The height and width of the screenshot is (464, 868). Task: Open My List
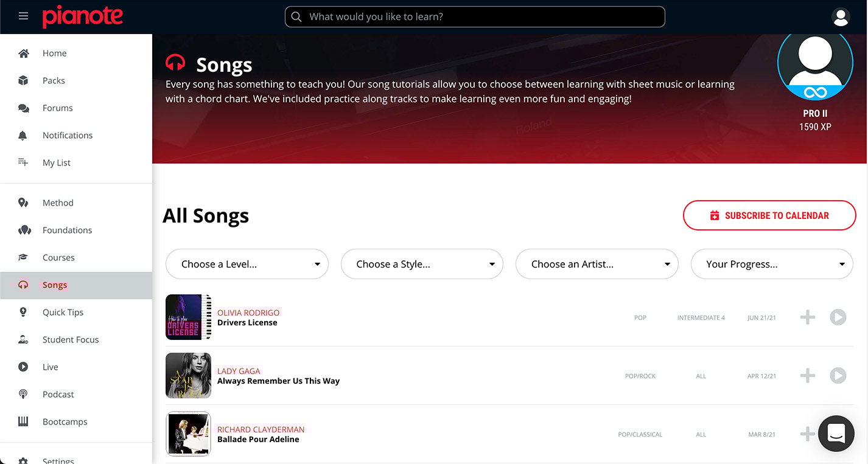coord(23,162)
